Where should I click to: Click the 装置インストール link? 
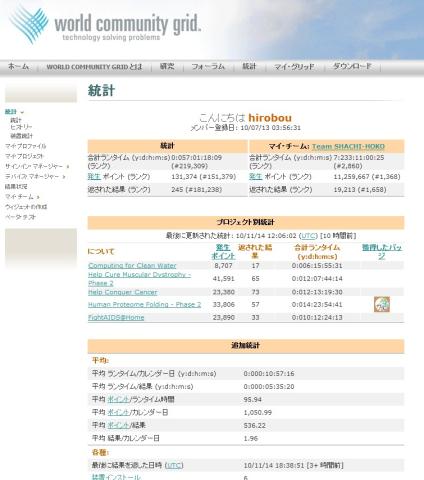116,477
